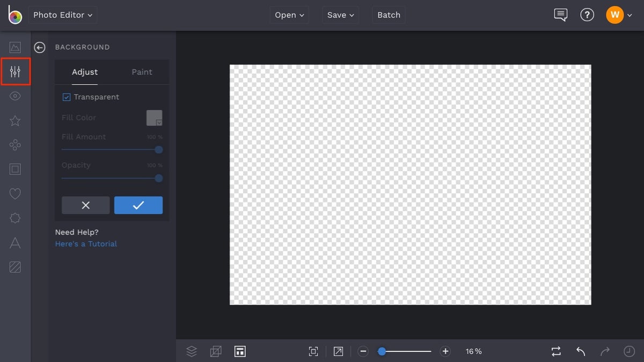
Task: Open the Touch Up eye panel
Action: (x=15, y=96)
